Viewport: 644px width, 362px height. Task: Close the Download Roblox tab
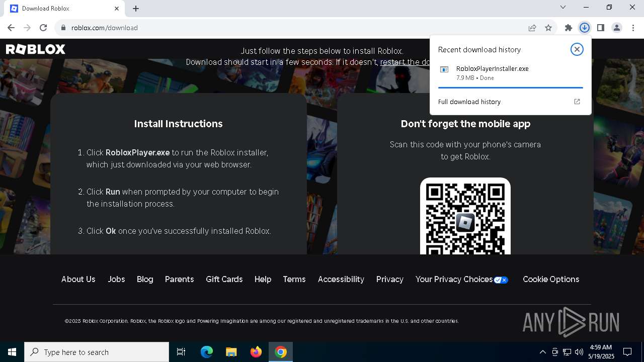pos(117,9)
